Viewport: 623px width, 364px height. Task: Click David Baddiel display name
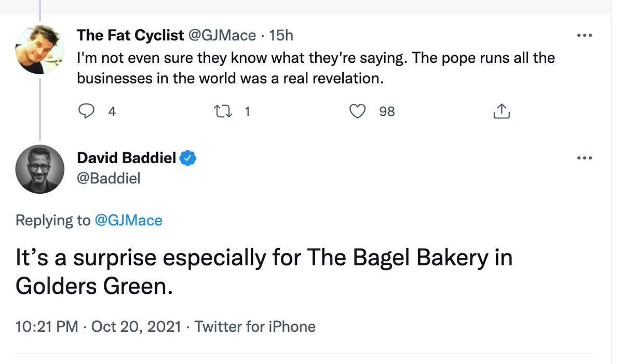[x=126, y=158]
